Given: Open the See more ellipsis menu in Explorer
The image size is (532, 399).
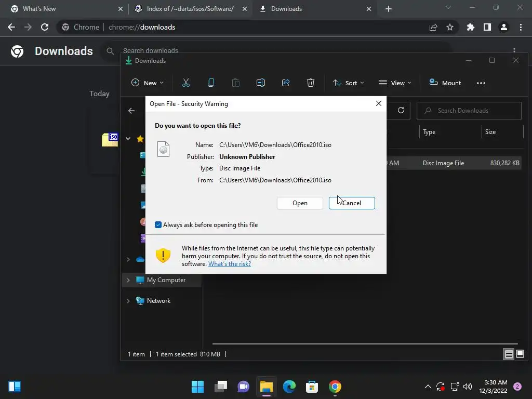Looking at the screenshot, I should coord(481,83).
